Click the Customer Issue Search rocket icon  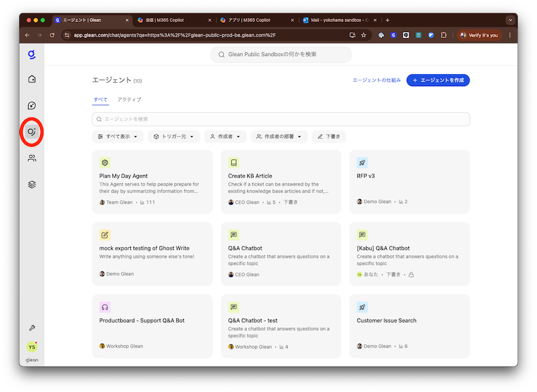(x=362, y=307)
